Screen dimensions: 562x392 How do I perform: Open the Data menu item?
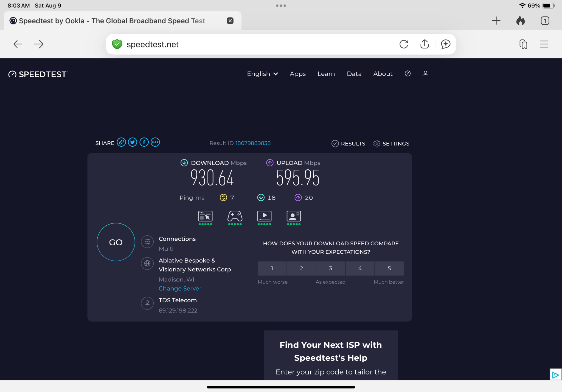[x=354, y=74]
